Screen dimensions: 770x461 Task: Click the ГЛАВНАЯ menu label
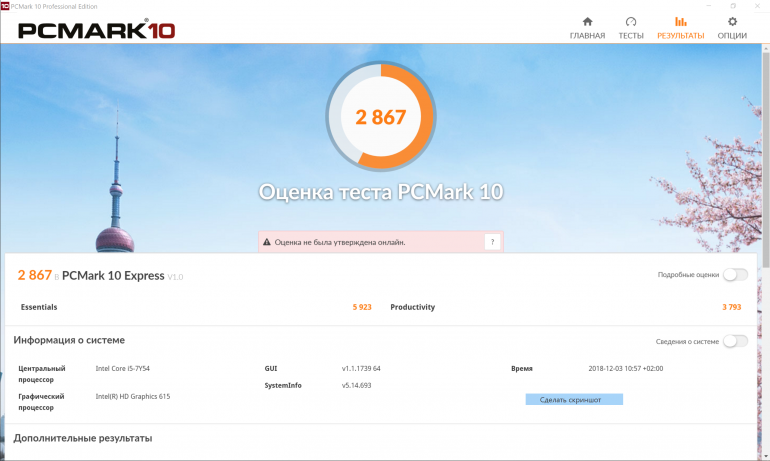(x=587, y=36)
